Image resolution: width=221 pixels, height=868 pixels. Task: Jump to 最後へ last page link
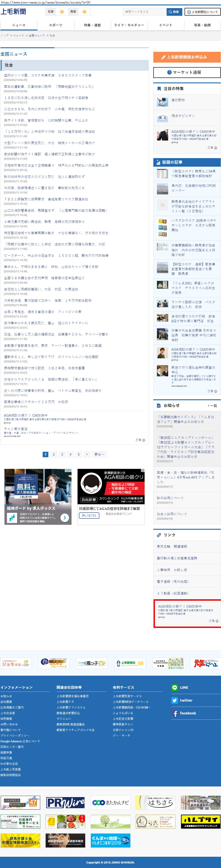[99, 454]
